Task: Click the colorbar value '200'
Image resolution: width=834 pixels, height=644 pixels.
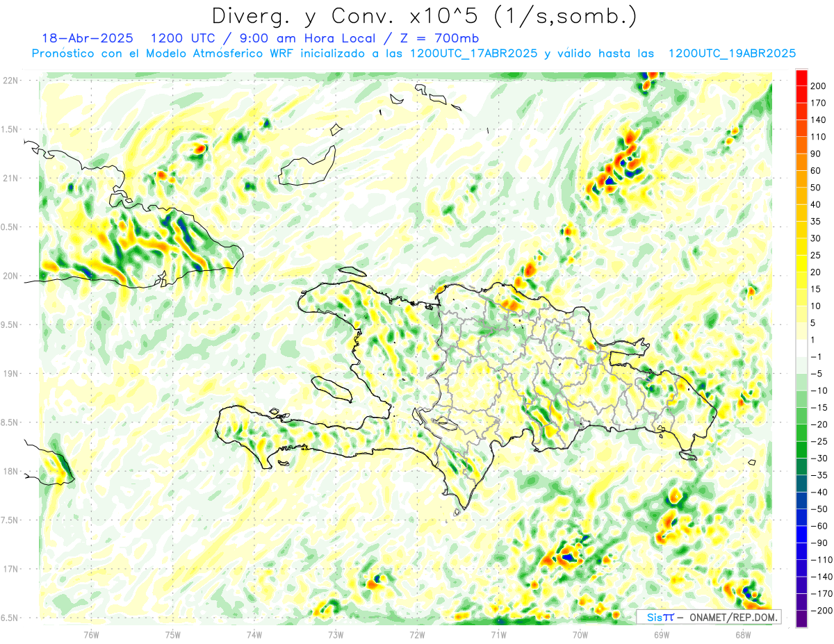Action: 818,86
